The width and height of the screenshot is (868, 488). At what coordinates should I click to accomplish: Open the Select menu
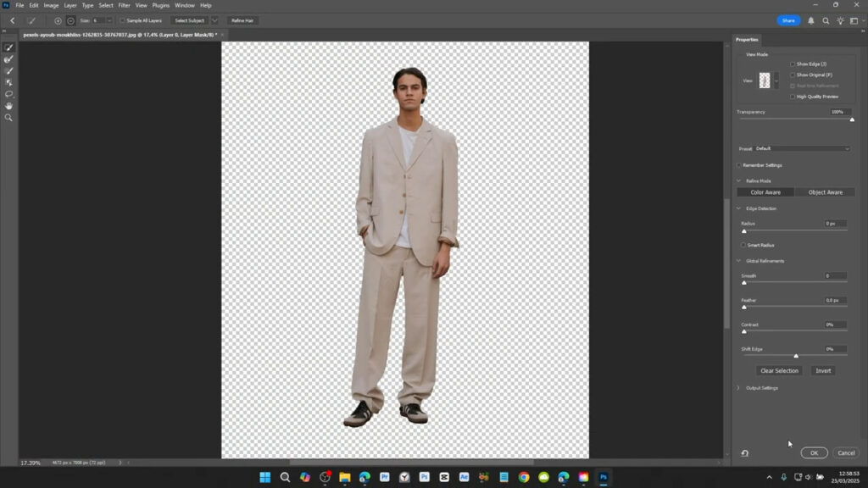pyautogui.click(x=106, y=4)
